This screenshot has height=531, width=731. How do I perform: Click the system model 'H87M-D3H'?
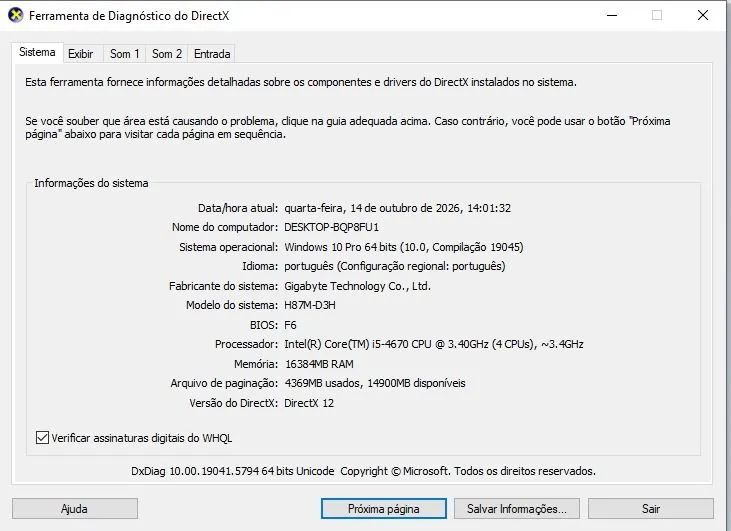310,305
